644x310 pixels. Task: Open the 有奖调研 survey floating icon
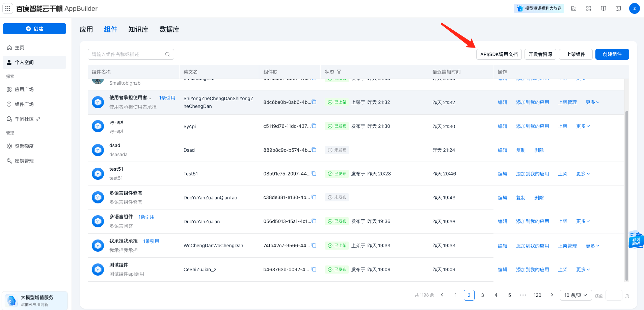(636, 239)
